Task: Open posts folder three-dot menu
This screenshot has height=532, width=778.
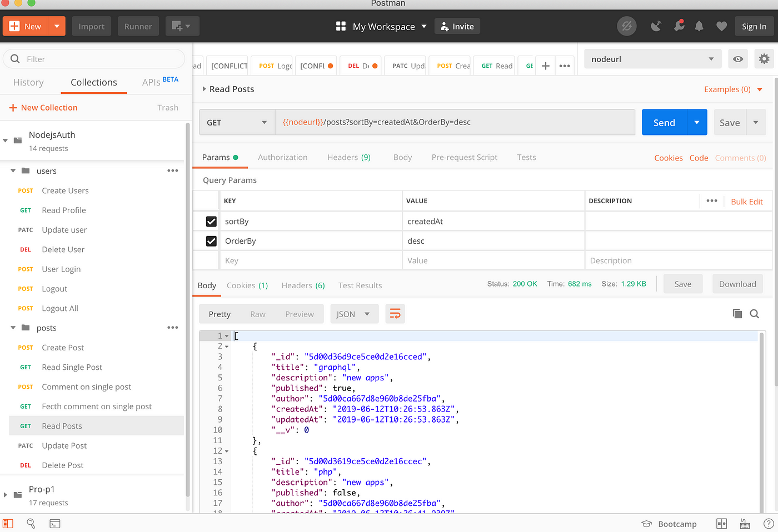Action: (x=173, y=328)
